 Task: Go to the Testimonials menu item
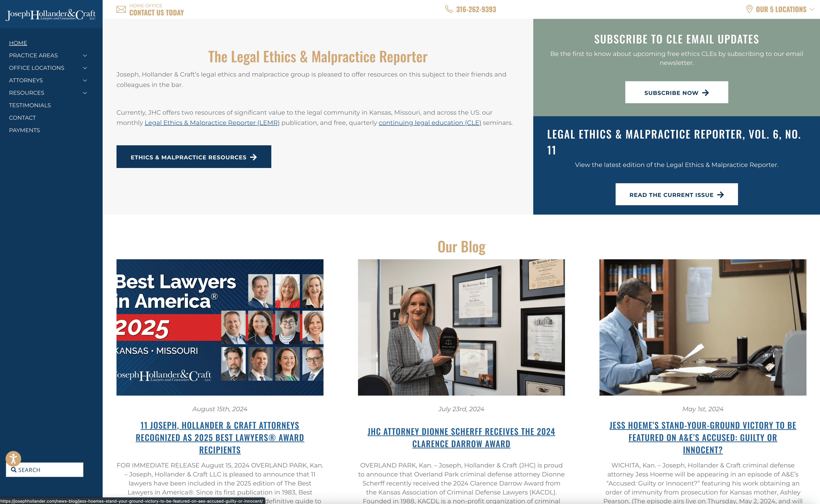30,105
